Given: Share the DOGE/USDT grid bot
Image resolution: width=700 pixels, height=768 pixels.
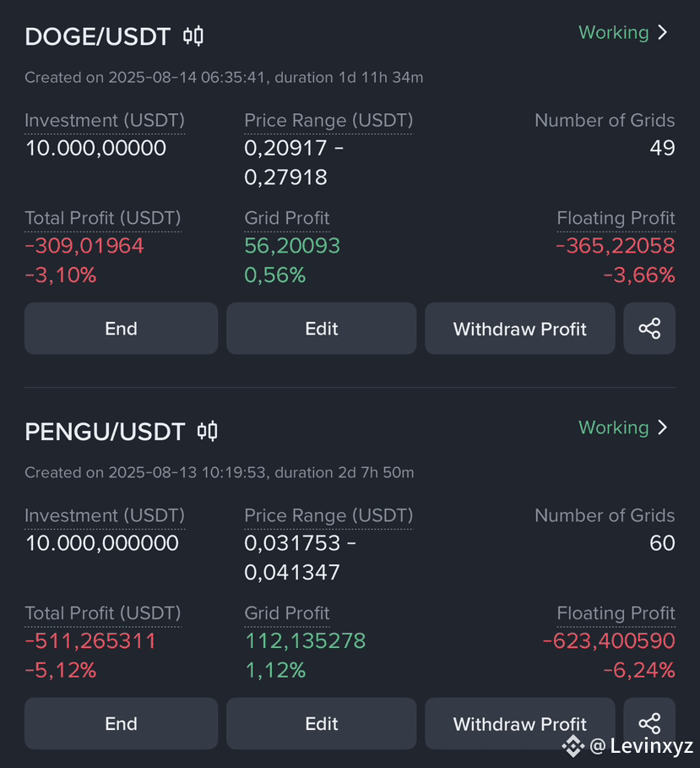Looking at the screenshot, I should click(649, 328).
